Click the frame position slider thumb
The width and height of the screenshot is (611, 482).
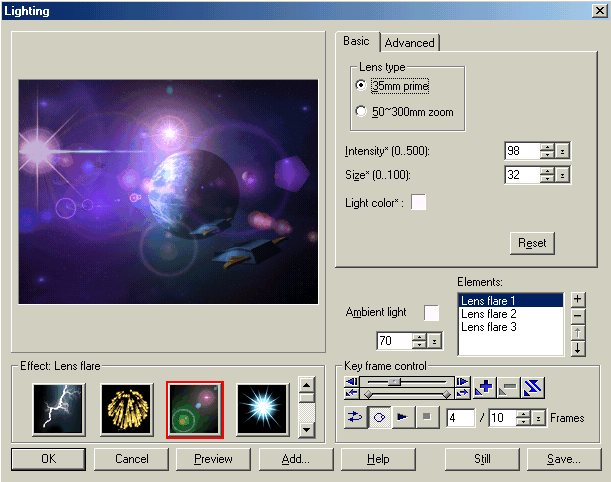(x=395, y=381)
